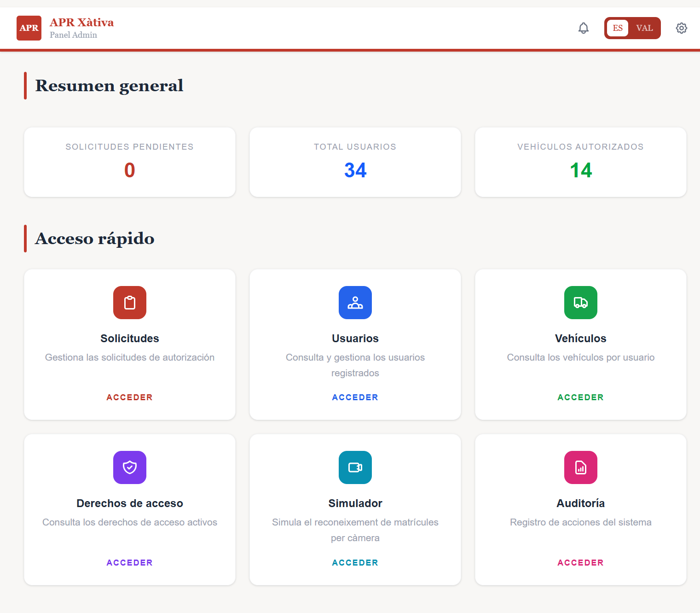The width and height of the screenshot is (700, 613).
Task: Click the Panel Admin subtitle
Action: click(74, 35)
